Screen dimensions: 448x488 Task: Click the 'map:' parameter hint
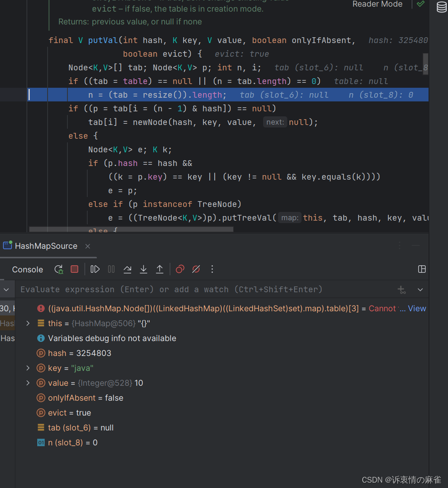tap(290, 218)
